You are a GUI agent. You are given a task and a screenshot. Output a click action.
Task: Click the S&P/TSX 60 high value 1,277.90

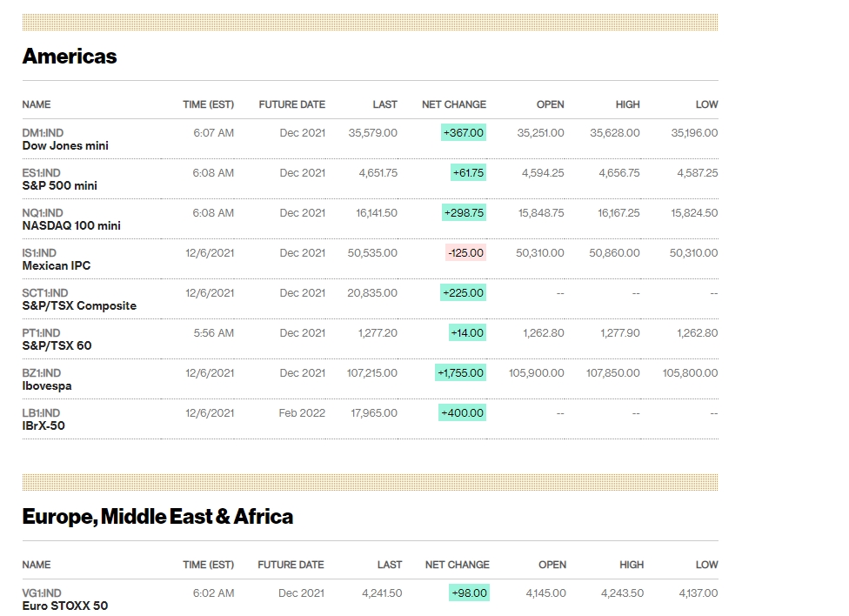(x=620, y=334)
